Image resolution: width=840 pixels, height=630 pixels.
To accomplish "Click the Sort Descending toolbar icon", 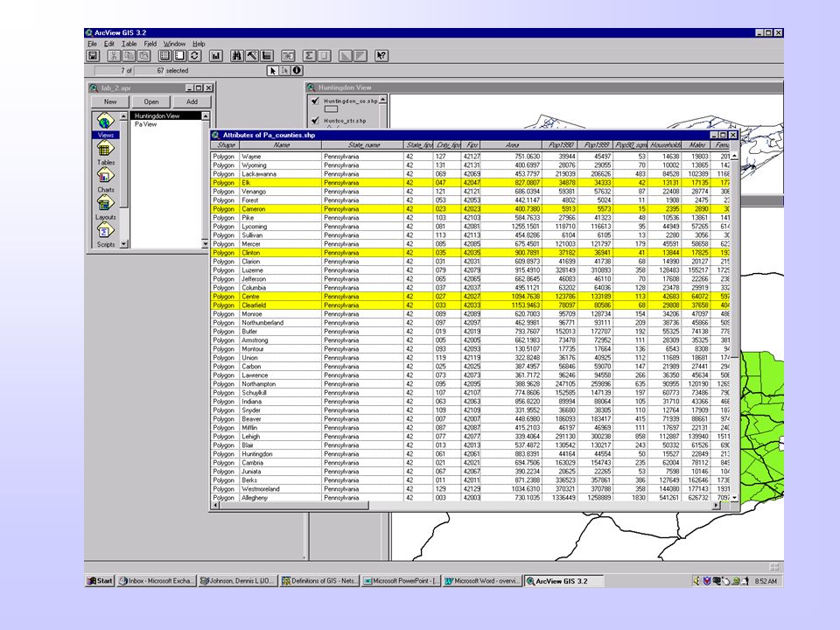I will (360, 56).
